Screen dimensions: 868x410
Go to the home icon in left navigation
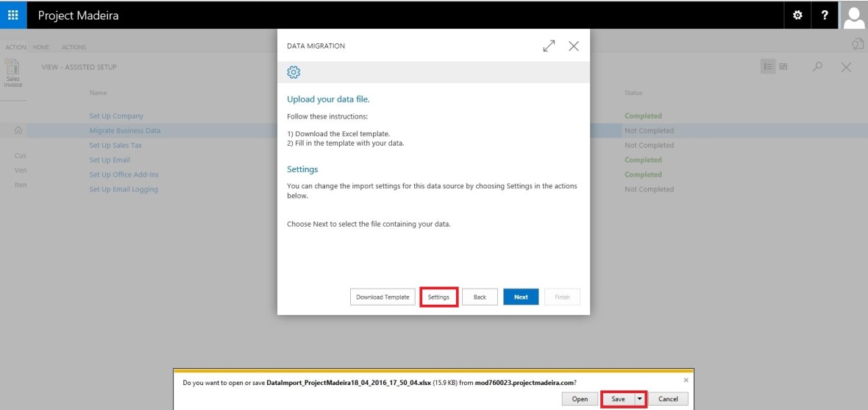[x=18, y=130]
